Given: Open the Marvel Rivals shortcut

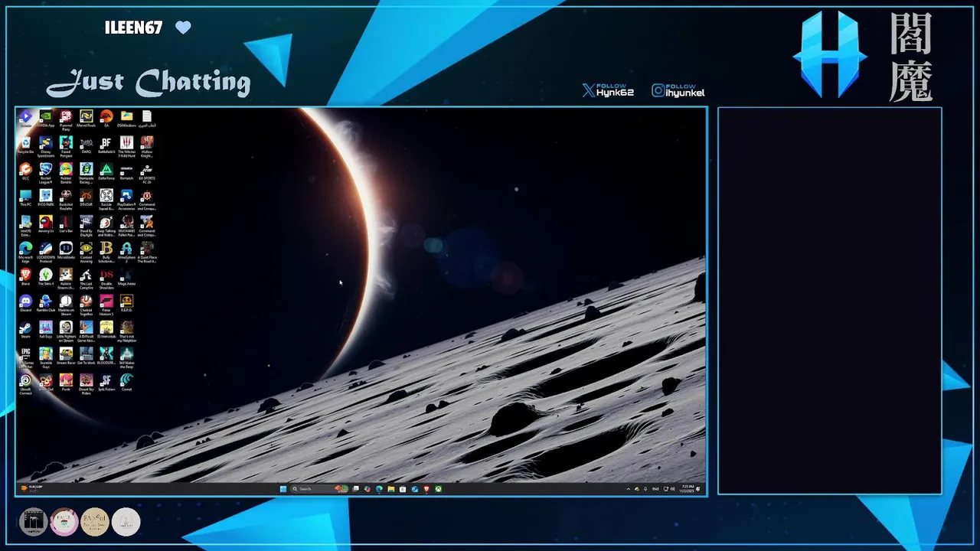Looking at the screenshot, I should [x=86, y=119].
